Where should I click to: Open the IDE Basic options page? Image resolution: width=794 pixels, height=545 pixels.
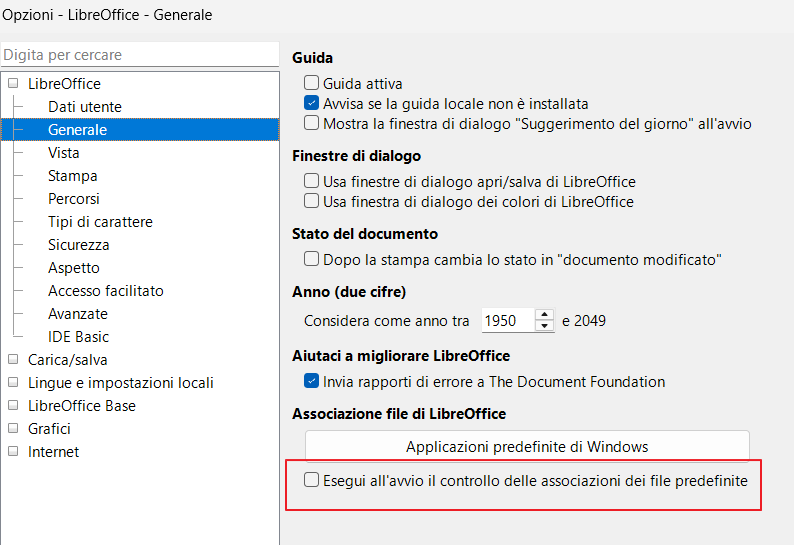[78, 337]
